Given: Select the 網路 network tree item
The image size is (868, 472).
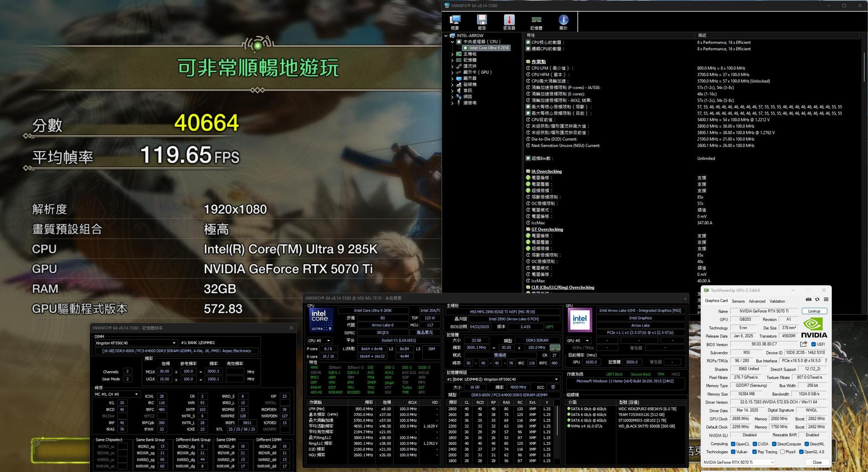Looking at the screenshot, I should (467, 97).
